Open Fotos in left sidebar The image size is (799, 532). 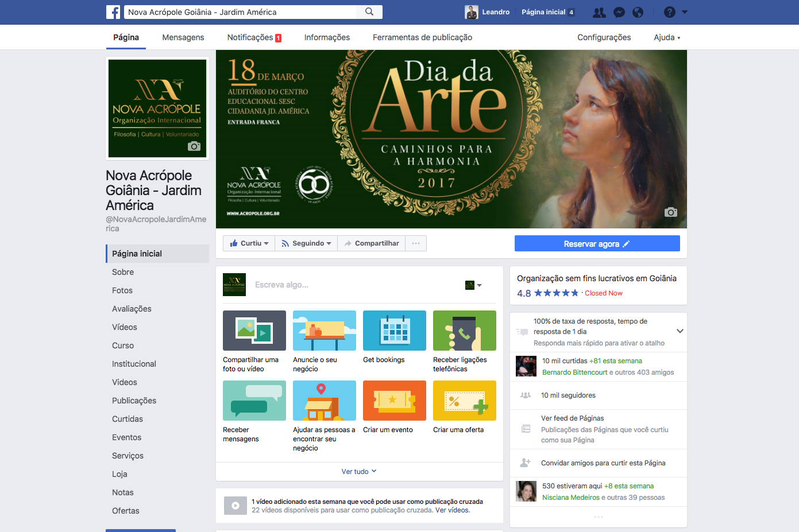[122, 290]
